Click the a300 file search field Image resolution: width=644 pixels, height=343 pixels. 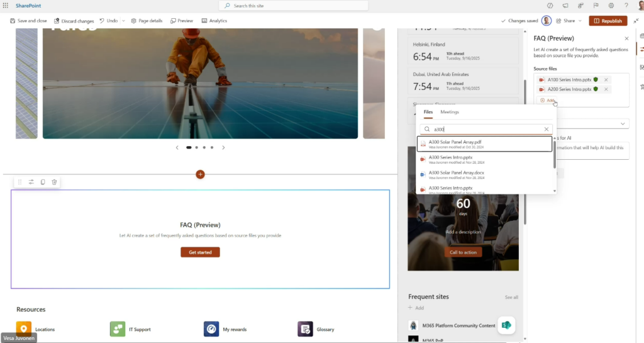pyautogui.click(x=486, y=129)
